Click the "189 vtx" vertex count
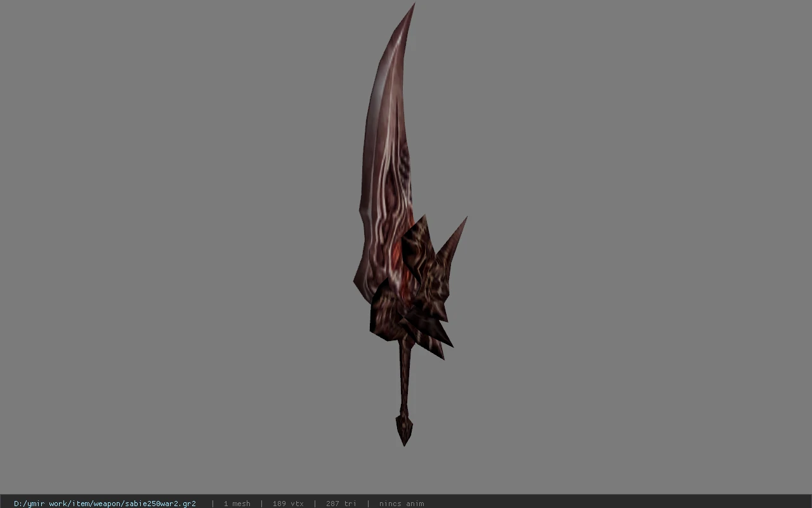812x508 pixels. [288, 504]
